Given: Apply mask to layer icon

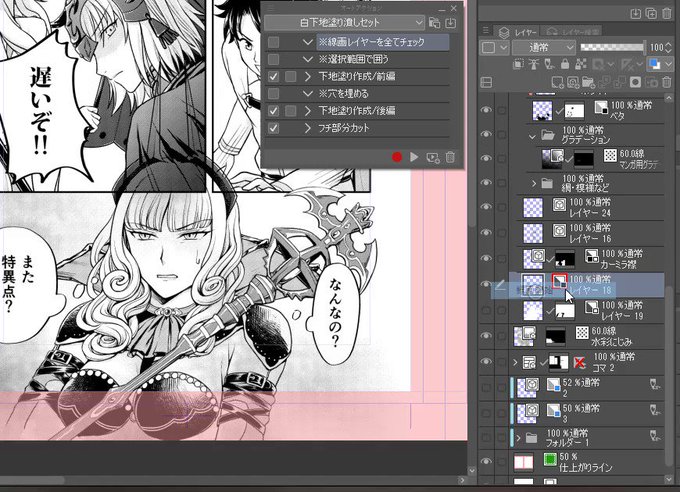Looking at the screenshot, I should [x=651, y=82].
